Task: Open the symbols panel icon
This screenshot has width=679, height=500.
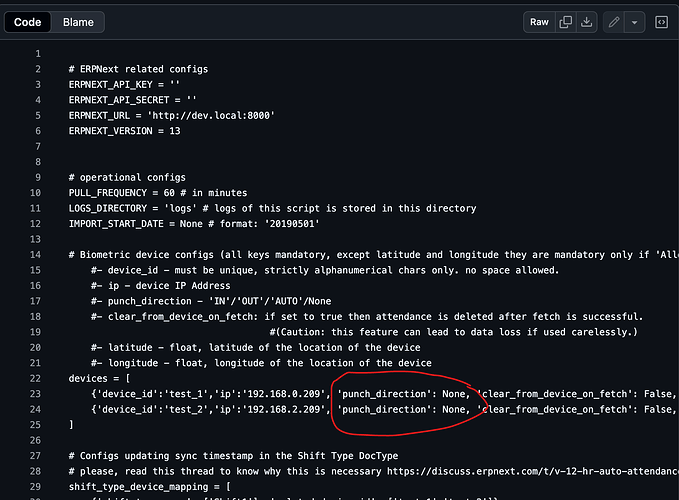Action: click(x=661, y=22)
